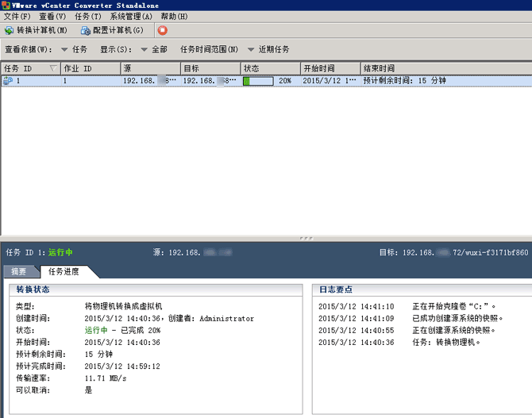
Task: Click the pane splitter grip dots
Action: click(x=306, y=238)
